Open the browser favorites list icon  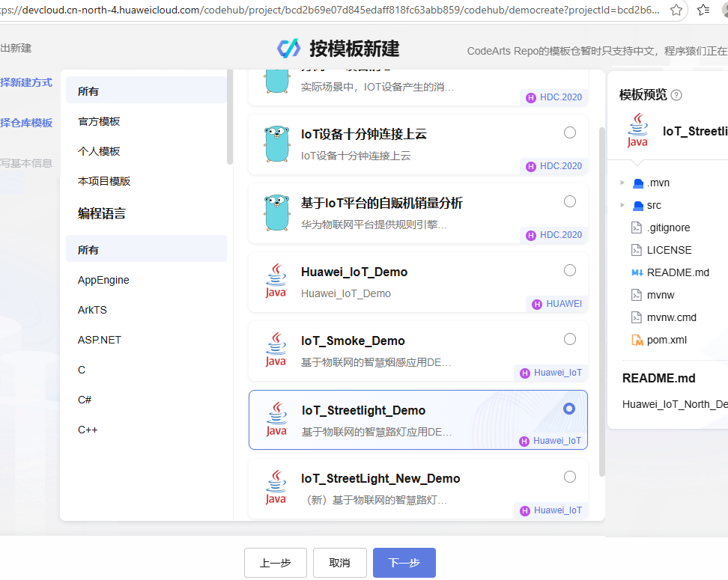703,10
